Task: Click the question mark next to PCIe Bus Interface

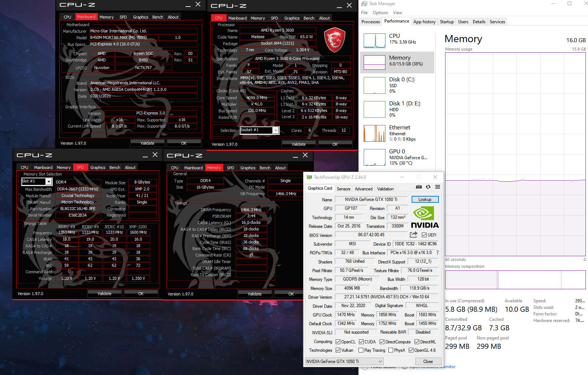Action: [437, 253]
